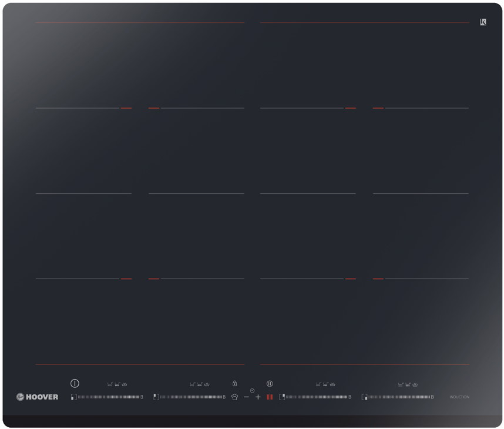Select the chef hat cooking program icon

click(234, 397)
